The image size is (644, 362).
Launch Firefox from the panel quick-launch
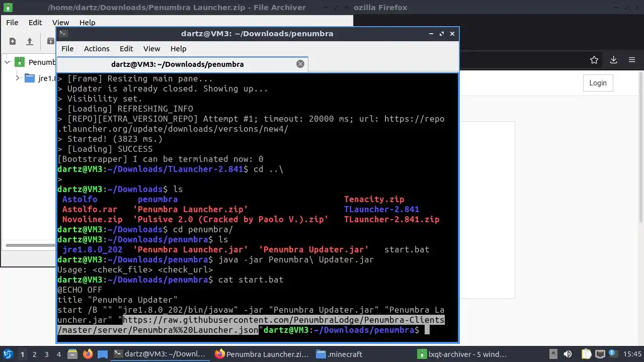(88, 354)
